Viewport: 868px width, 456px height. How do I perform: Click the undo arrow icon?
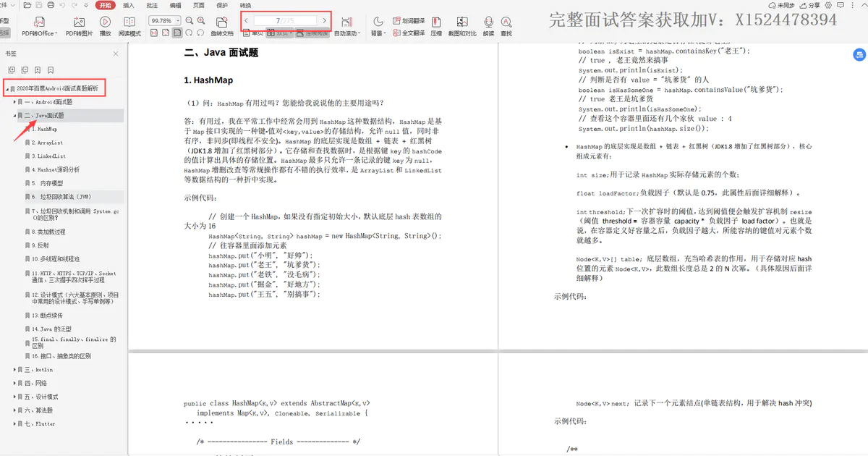(62, 5)
